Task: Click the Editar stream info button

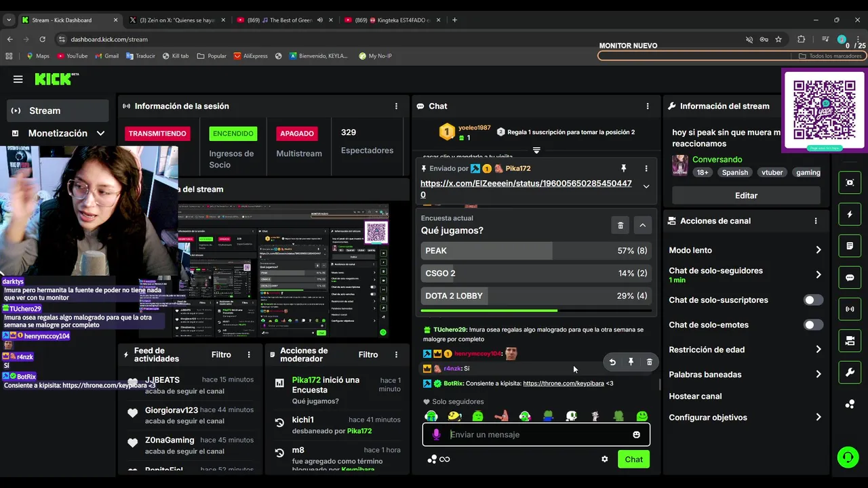Action: pyautogui.click(x=746, y=195)
